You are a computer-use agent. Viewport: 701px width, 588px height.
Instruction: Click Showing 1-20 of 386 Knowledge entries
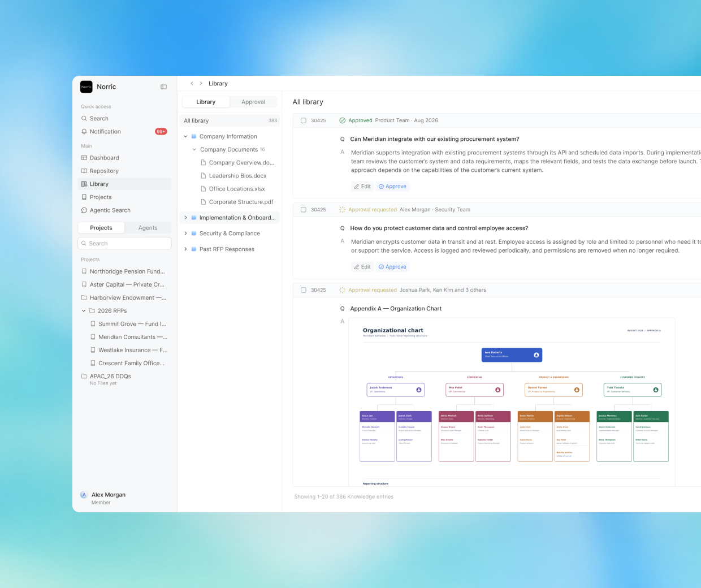pyautogui.click(x=344, y=497)
